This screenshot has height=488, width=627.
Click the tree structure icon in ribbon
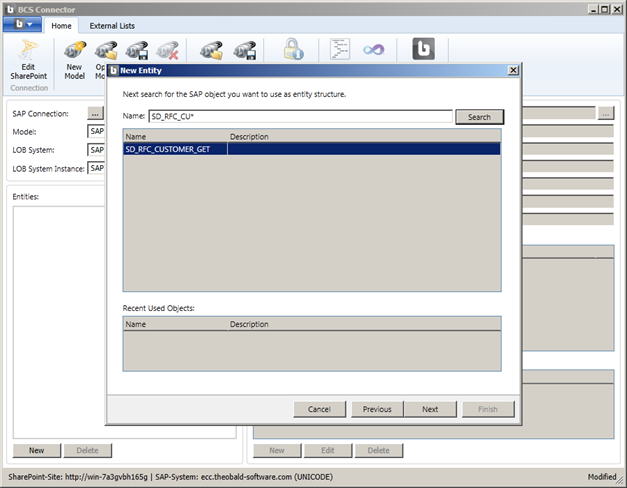coord(340,49)
